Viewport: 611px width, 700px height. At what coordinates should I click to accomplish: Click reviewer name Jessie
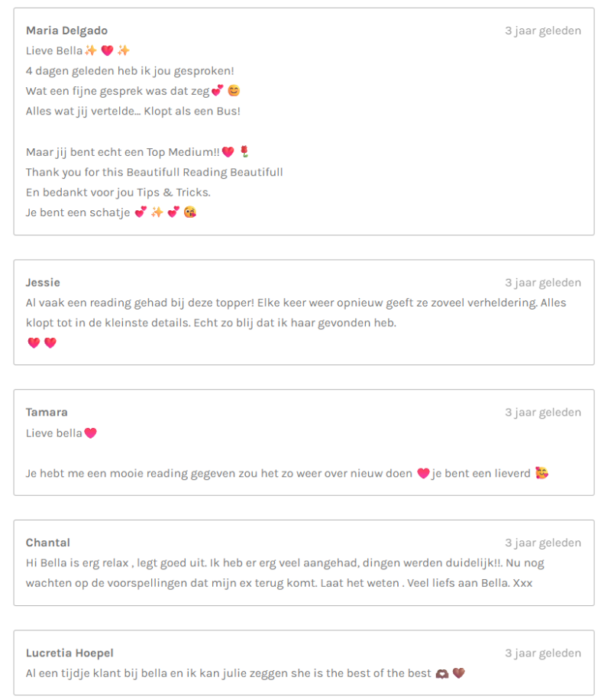point(43,283)
